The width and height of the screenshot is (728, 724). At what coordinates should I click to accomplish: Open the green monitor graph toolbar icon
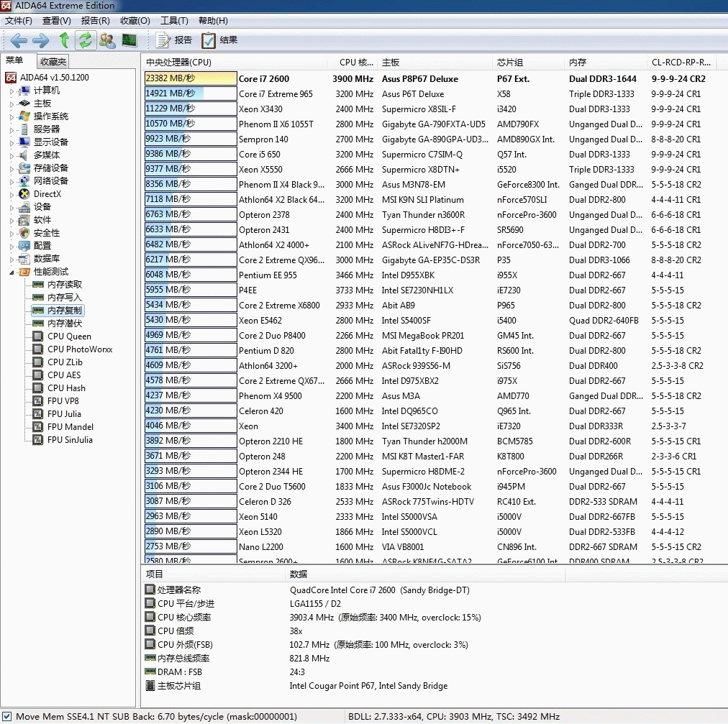[129, 40]
